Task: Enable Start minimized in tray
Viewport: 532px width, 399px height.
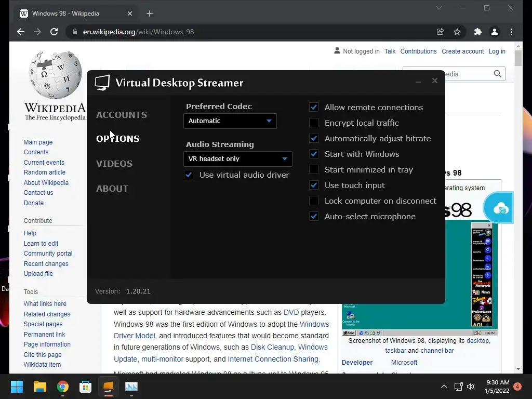Action: tap(314, 170)
